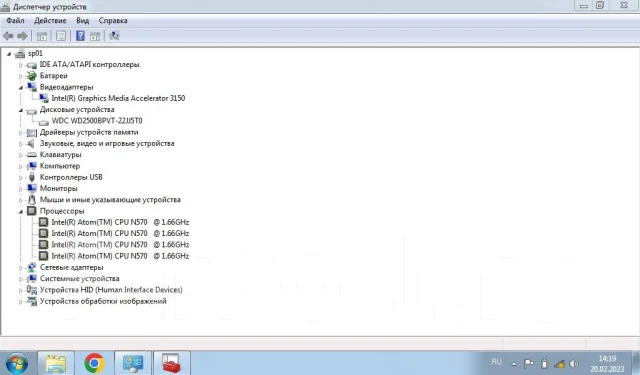The image size is (640, 375).
Task: Click the Мониторы category icon
Action: coord(31,189)
